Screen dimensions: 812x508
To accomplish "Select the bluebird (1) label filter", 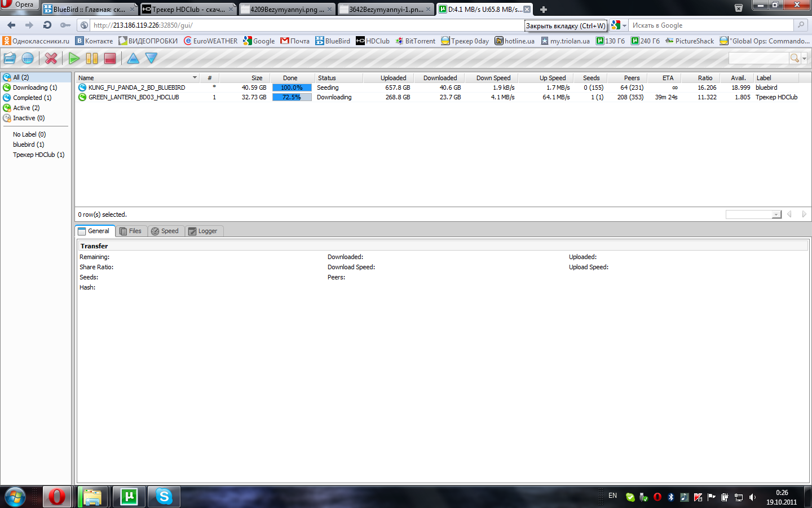I will (28, 144).
